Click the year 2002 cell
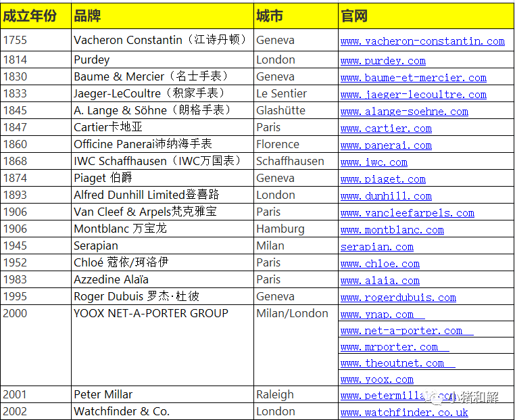The image size is (515, 420). coord(36,411)
